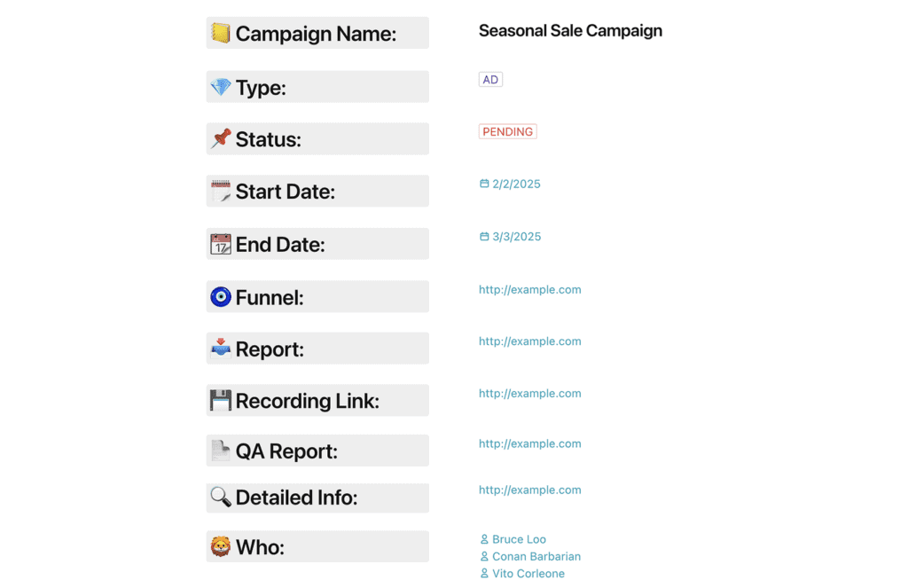This screenshot has width=908, height=588.
Task: Click the Conan Barbarian person mention
Action: pos(536,557)
